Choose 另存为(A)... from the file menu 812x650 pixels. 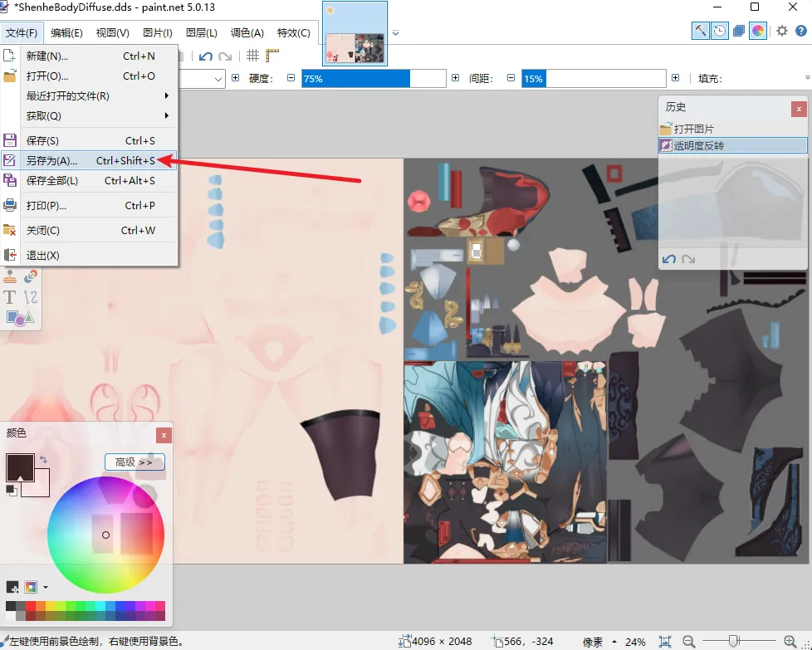[x=89, y=160]
